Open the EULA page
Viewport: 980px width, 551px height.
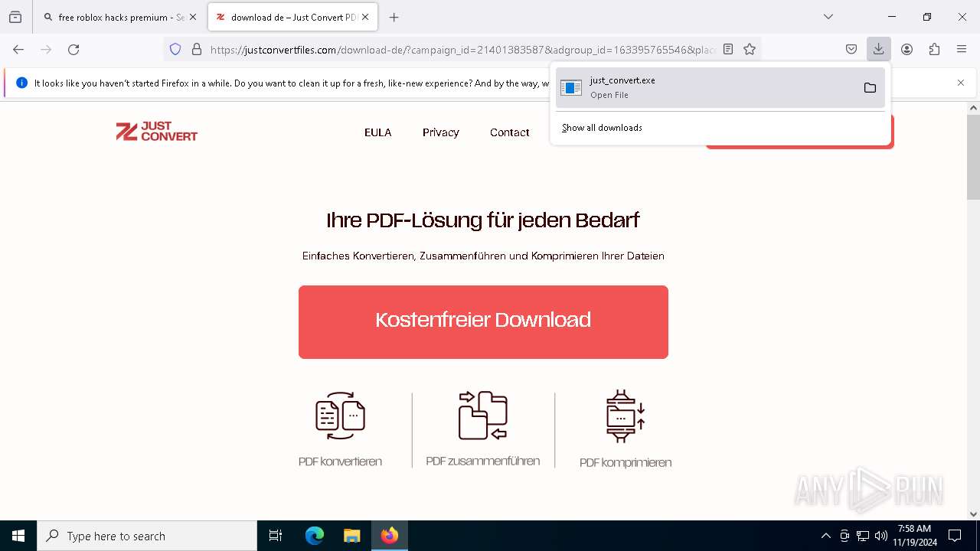[x=377, y=132]
